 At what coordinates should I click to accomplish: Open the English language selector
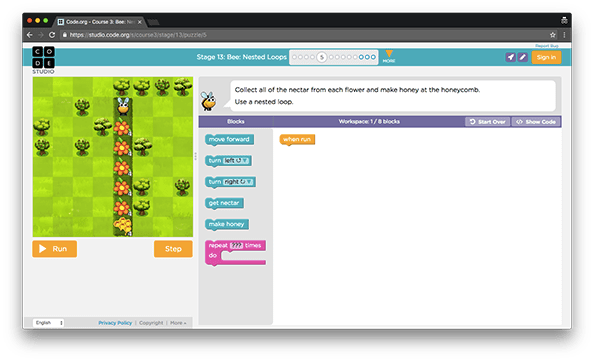click(49, 323)
